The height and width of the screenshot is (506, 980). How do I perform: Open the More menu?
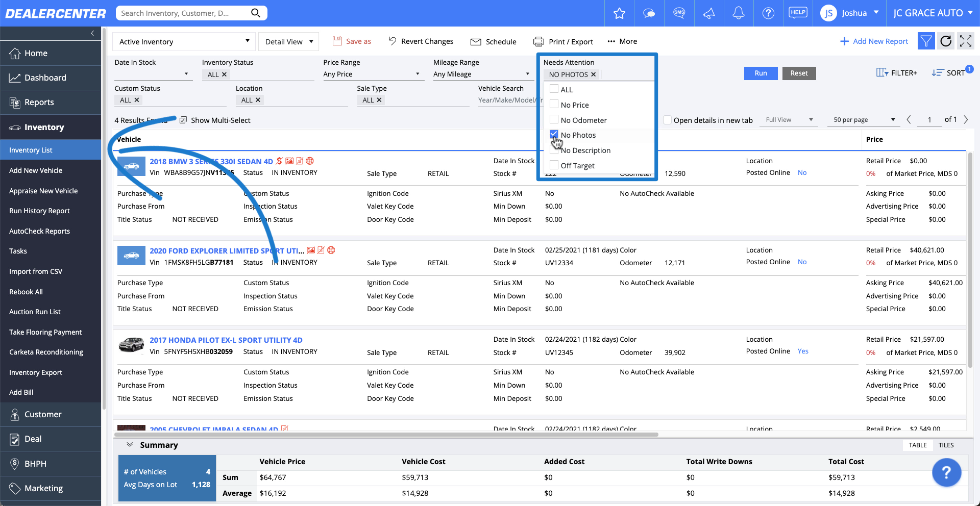tap(621, 41)
